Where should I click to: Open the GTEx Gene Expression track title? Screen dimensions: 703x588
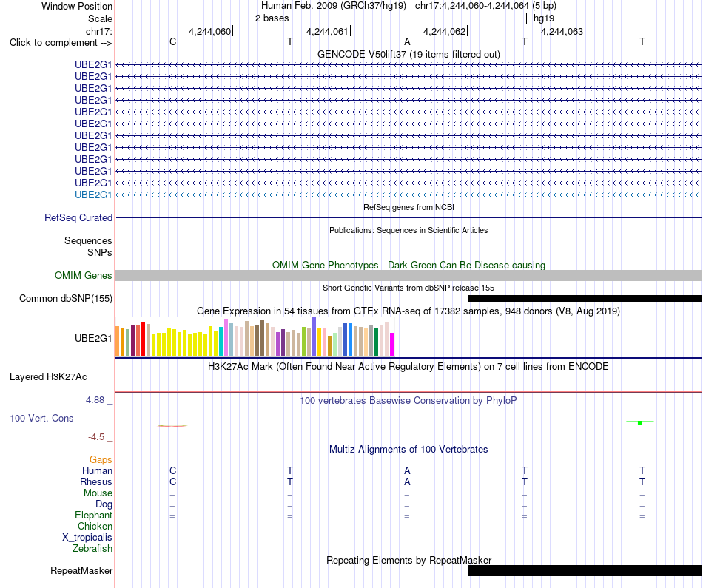408,311
